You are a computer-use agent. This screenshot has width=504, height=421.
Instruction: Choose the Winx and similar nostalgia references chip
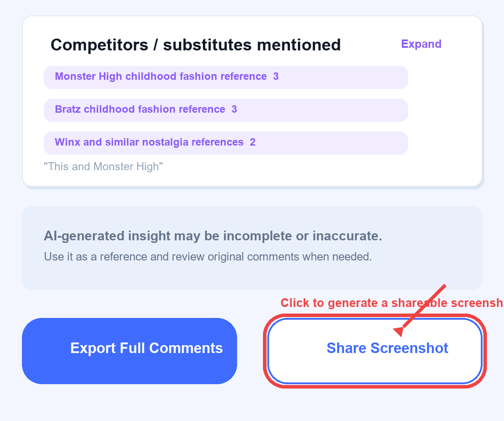click(x=226, y=143)
